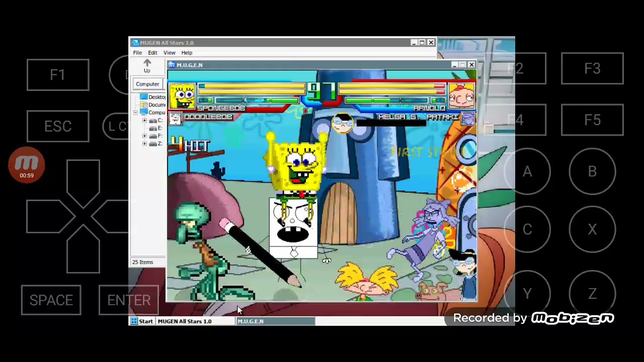Tap the partially hidden L CT key
The width and height of the screenshot is (644, 362).
[117, 126]
